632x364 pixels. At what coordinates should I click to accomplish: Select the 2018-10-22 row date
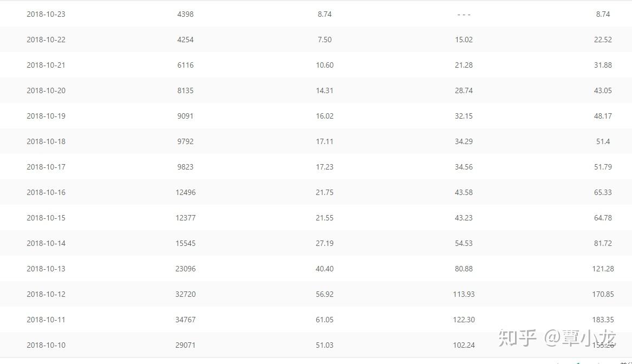46,40
